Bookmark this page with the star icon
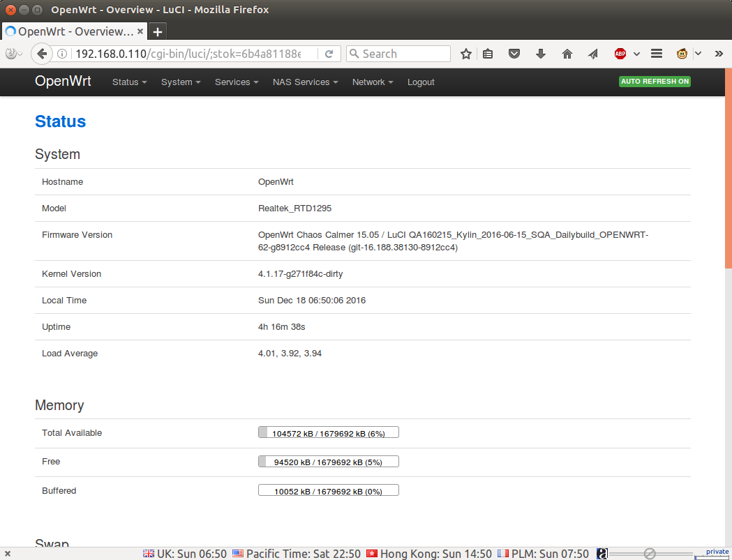 (466, 54)
